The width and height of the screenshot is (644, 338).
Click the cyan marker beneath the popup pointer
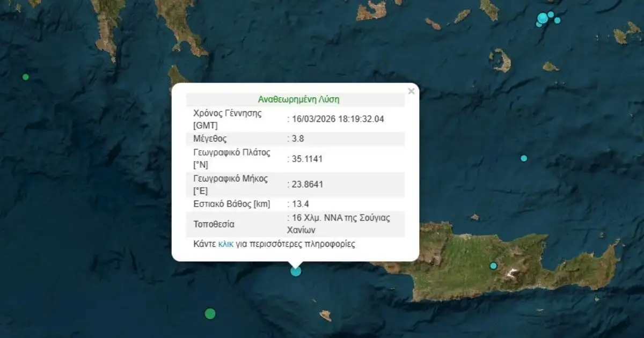[x=296, y=271]
